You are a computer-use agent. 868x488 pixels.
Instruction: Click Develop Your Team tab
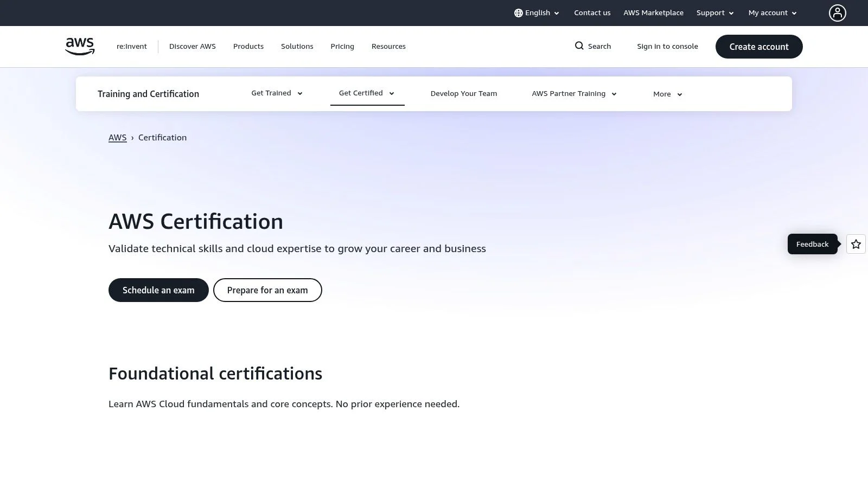[464, 94]
